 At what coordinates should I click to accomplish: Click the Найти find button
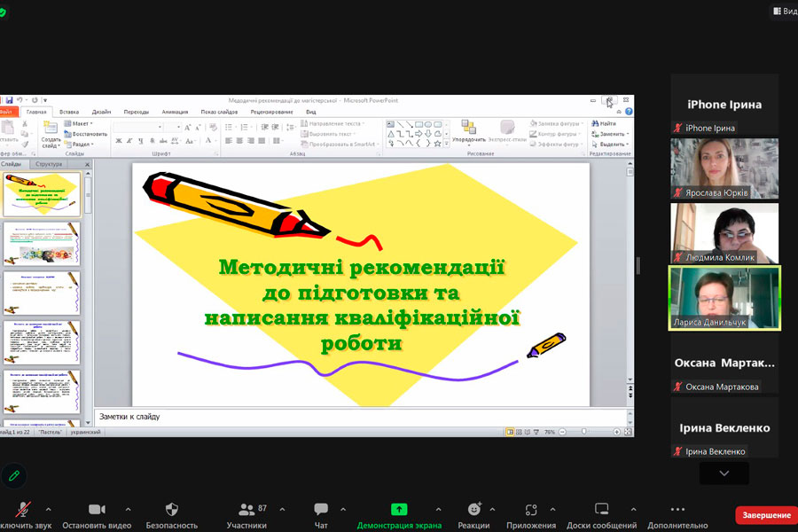point(604,124)
